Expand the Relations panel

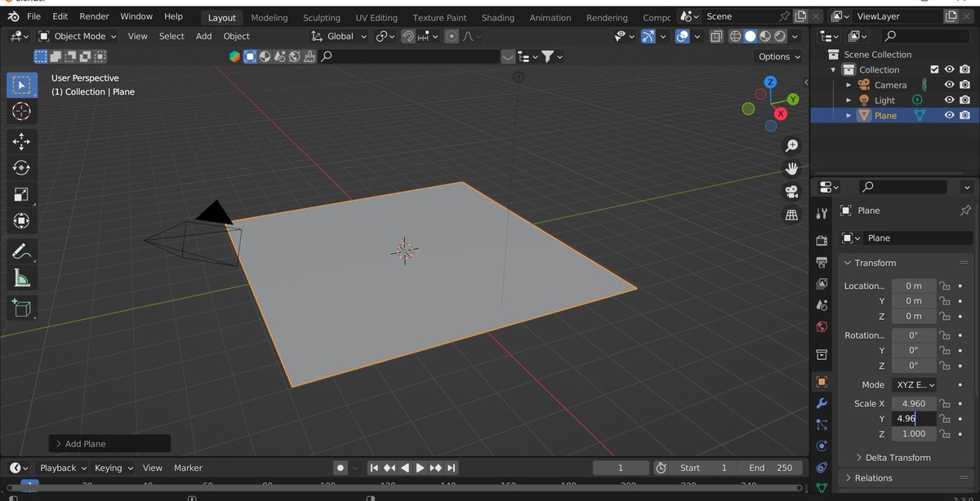pos(873,478)
